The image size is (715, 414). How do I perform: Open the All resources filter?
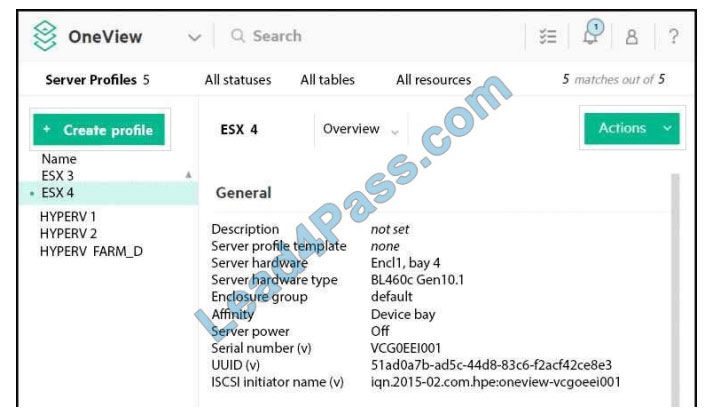click(434, 80)
